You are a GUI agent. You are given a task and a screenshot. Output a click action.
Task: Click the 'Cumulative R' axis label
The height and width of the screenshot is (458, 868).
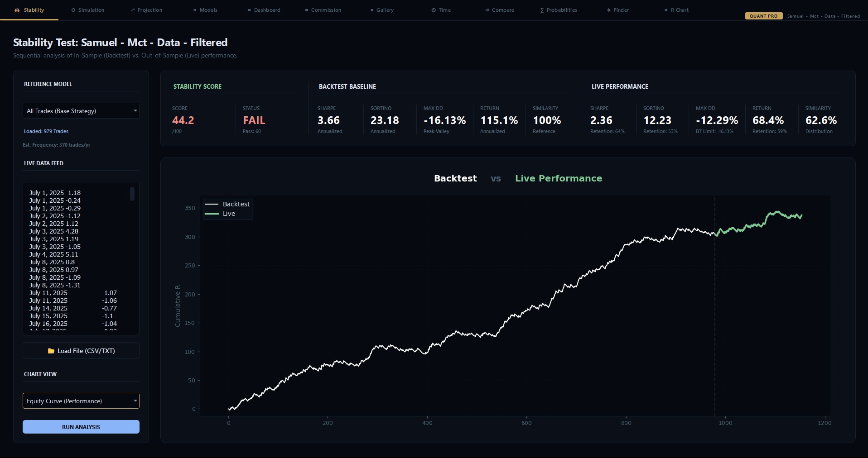point(178,306)
